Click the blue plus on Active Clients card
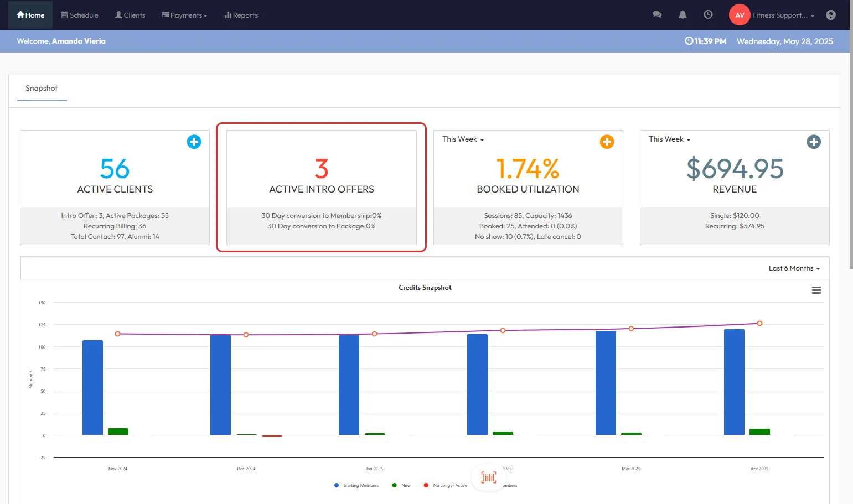The height and width of the screenshot is (504, 853). coord(194,142)
